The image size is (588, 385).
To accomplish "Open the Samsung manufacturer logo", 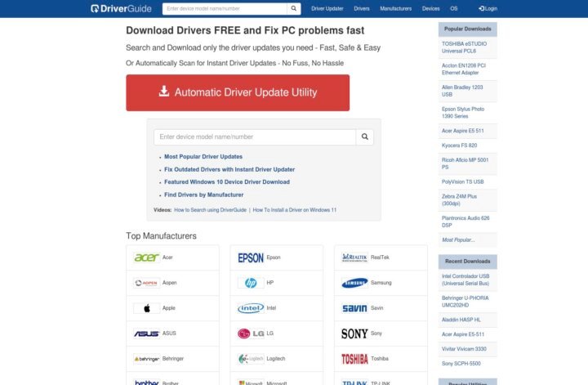I will click(x=354, y=283).
